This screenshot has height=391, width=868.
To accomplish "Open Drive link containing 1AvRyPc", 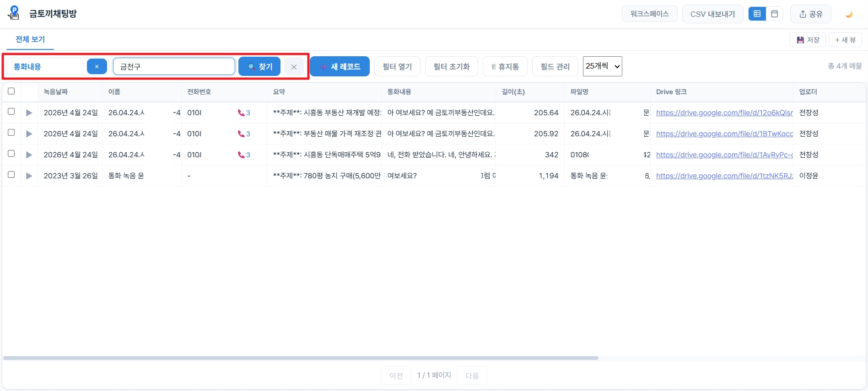I will pos(724,155).
